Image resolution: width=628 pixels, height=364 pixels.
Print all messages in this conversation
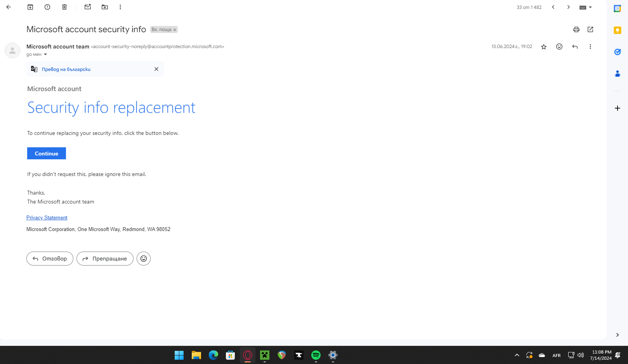point(576,29)
